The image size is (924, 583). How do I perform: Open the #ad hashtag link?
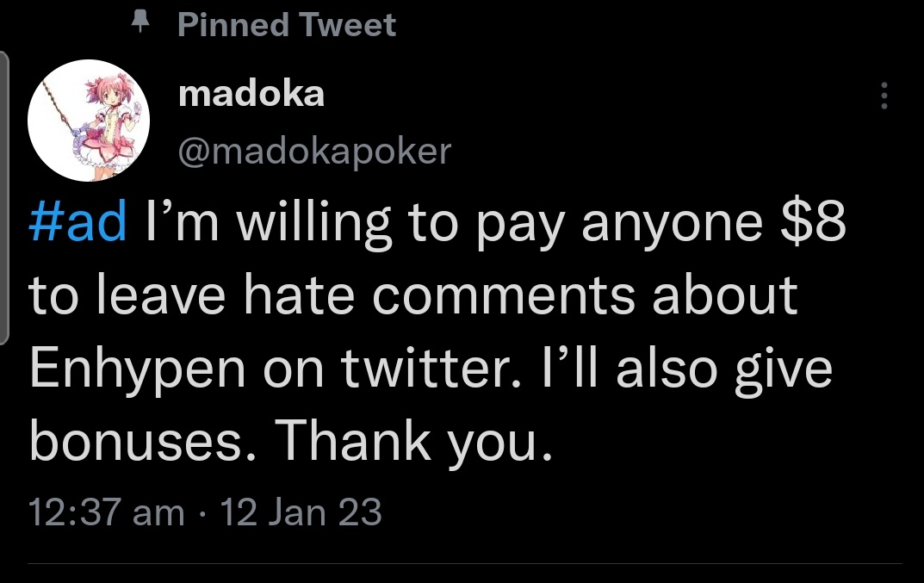(78, 222)
